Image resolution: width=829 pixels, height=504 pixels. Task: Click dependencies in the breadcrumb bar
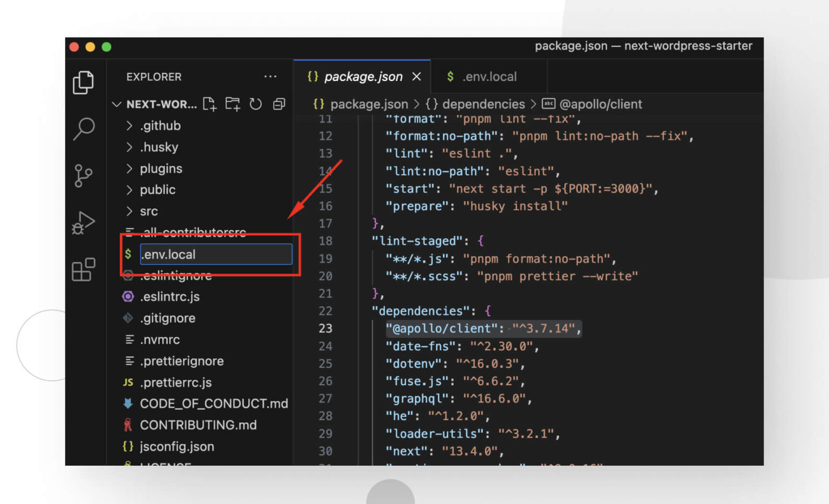pyautogui.click(x=483, y=104)
